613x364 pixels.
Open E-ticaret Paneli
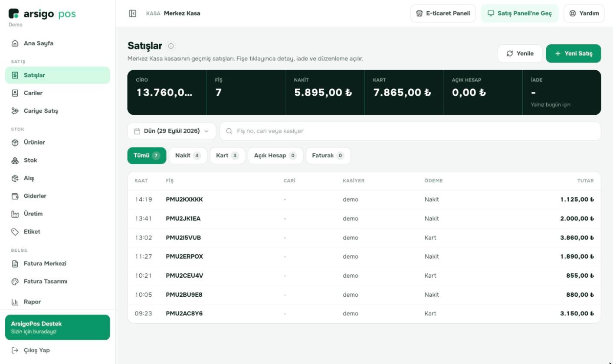(443, 13)
